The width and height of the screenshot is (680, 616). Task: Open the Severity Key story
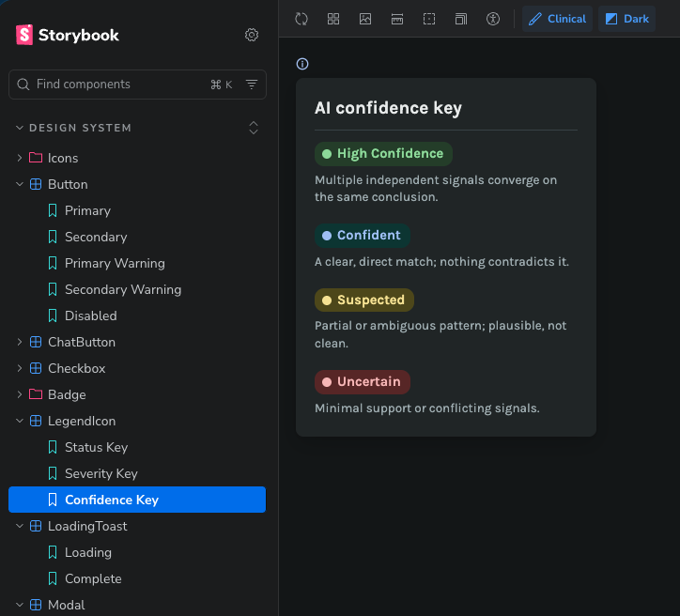137,474
